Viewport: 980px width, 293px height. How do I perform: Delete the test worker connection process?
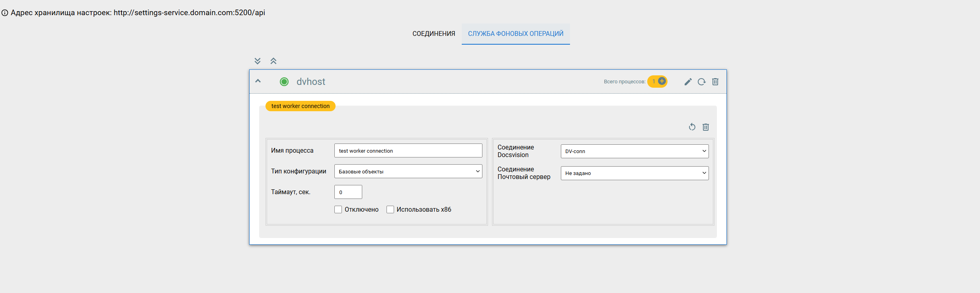706,127
